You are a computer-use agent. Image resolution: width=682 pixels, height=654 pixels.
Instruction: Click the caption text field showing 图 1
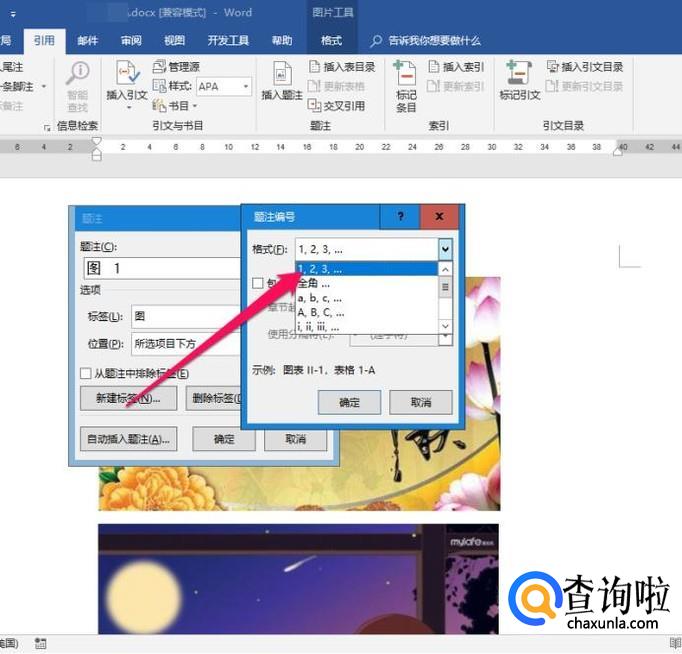162,268
